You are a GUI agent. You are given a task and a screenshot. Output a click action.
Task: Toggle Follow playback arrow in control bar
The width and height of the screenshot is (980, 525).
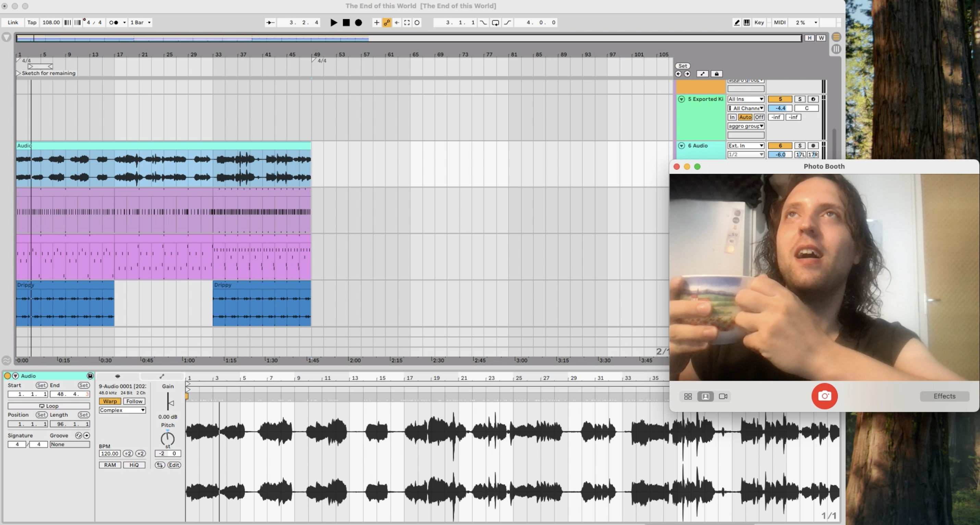click(270, 22)
